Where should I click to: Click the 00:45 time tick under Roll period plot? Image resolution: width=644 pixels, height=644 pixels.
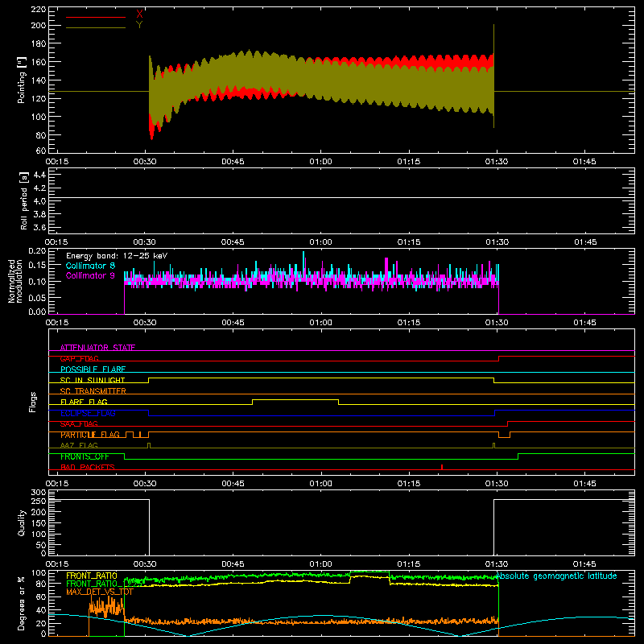pos(233,242)
